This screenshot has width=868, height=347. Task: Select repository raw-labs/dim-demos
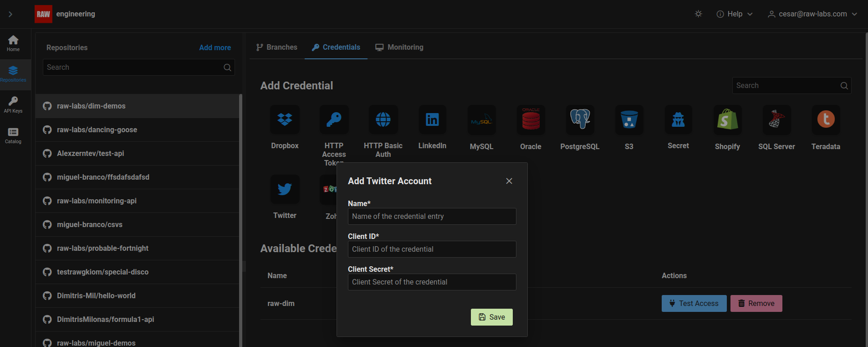click(137, 106)
